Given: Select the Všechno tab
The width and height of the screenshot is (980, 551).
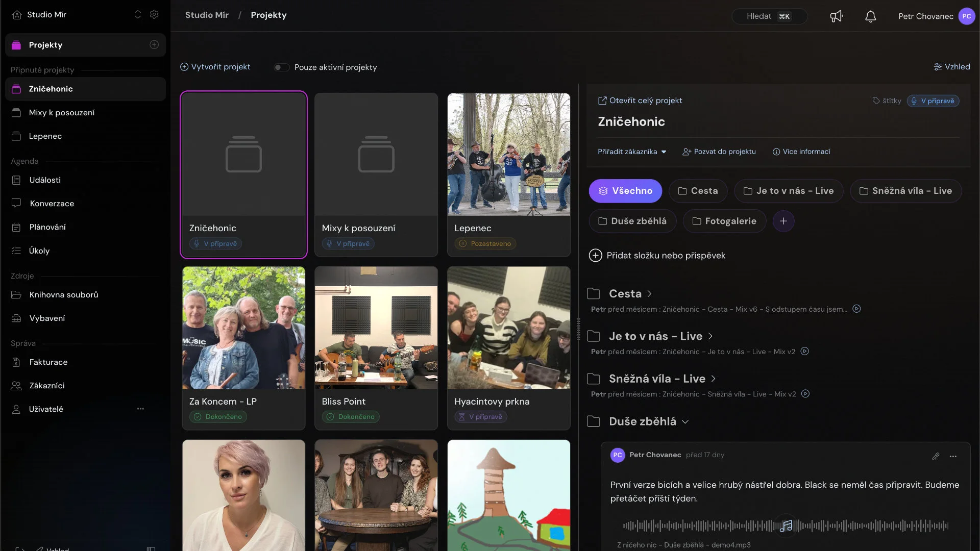Looking at the screenshot, I should 625,191.
